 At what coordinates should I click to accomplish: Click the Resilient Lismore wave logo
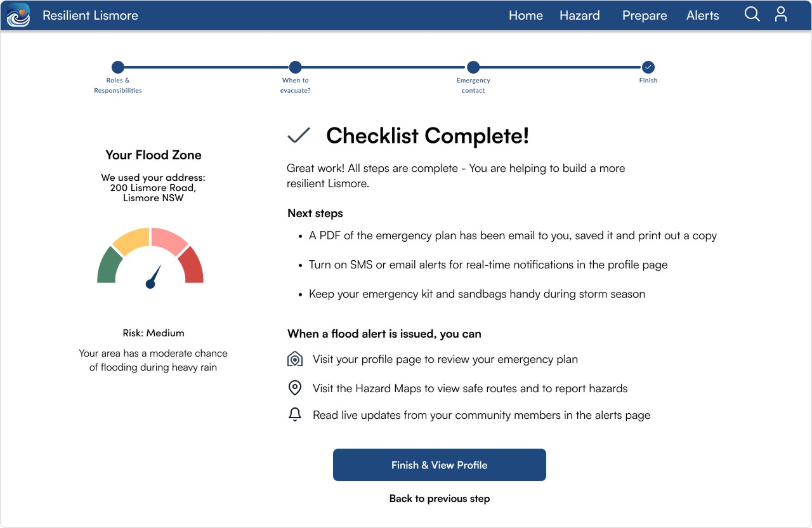[x=18, y=15]
